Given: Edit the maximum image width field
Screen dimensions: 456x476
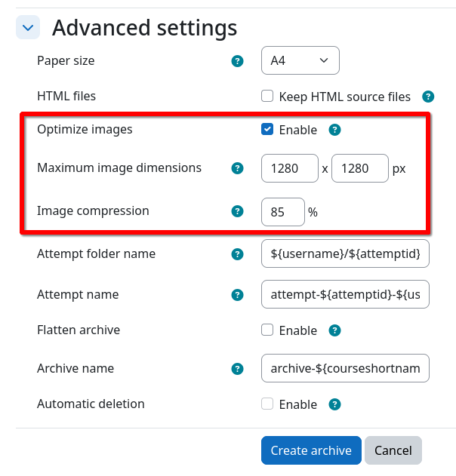Looking at the screenshot, I should coord(289,168).
